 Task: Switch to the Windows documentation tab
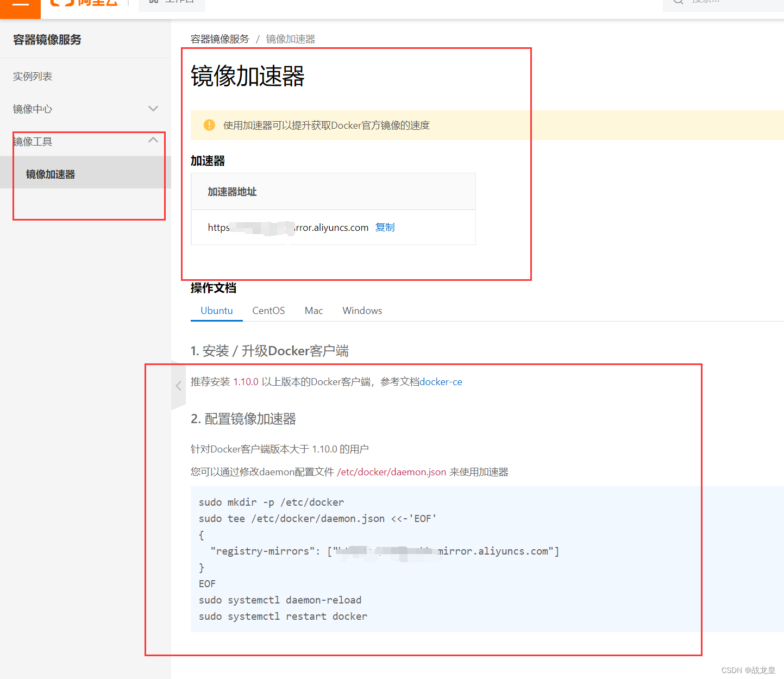[x=362, y=311]
